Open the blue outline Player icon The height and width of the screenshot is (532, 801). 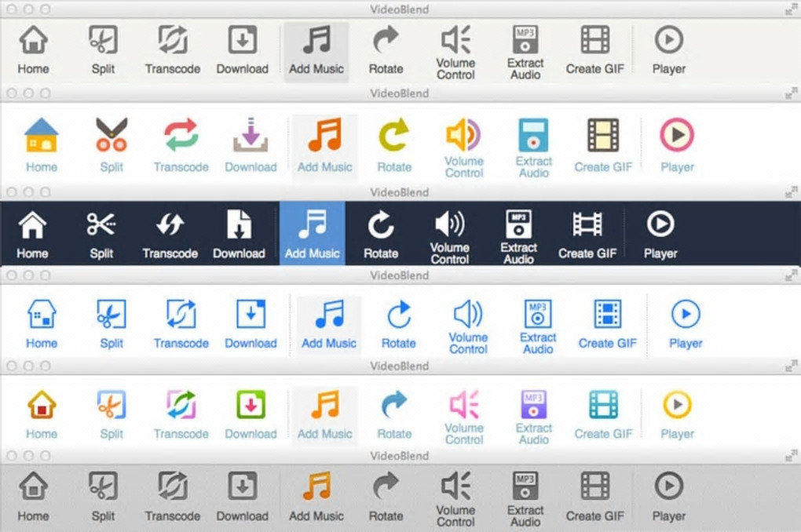(685, 314)
